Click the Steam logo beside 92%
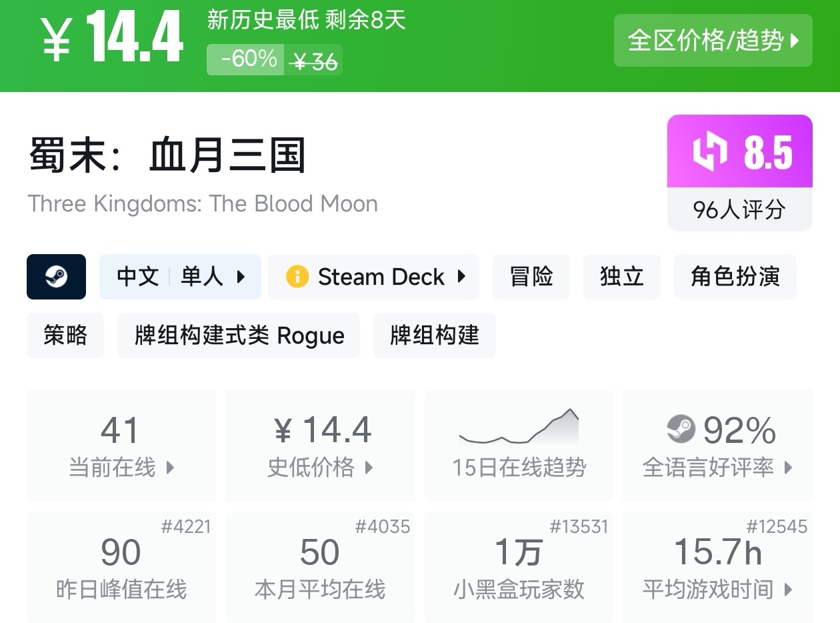840x623 pixels. [681, 430]
